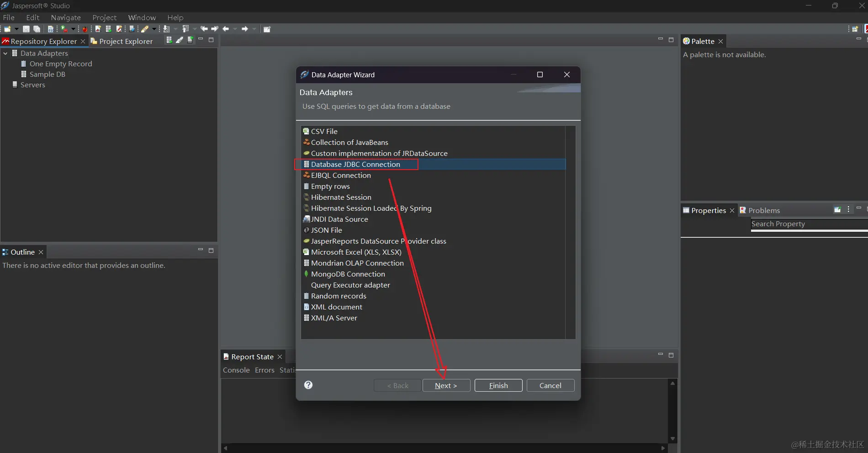Open the Window menu
This screenshot has height=453, width=868.
142,17
